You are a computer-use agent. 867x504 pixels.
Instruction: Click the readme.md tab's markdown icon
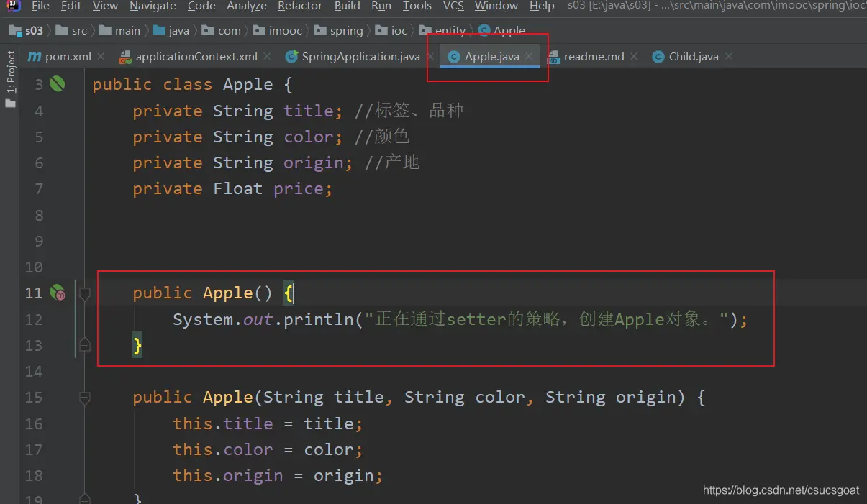click(553, 57)
